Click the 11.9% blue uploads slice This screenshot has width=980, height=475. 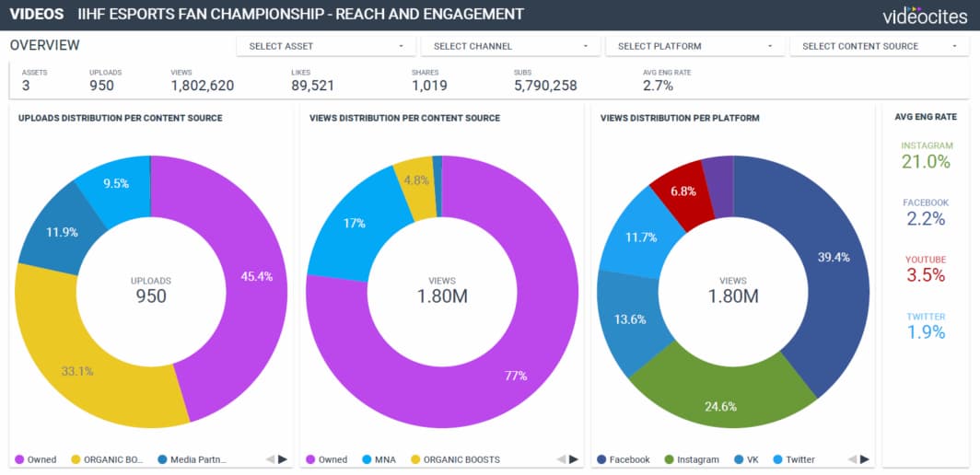tap(61, 233)
